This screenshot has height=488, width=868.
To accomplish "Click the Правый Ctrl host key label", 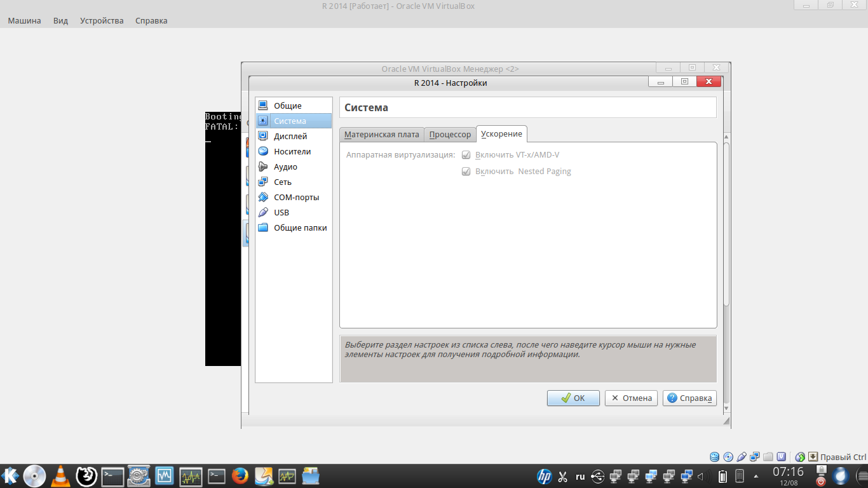I will [x=843, y=457].
